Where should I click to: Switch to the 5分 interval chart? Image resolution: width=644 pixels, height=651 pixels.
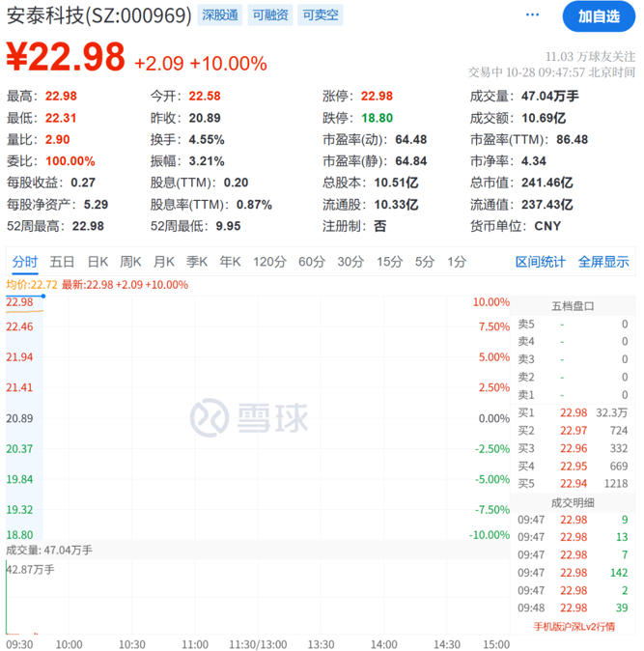pos(425,262)
